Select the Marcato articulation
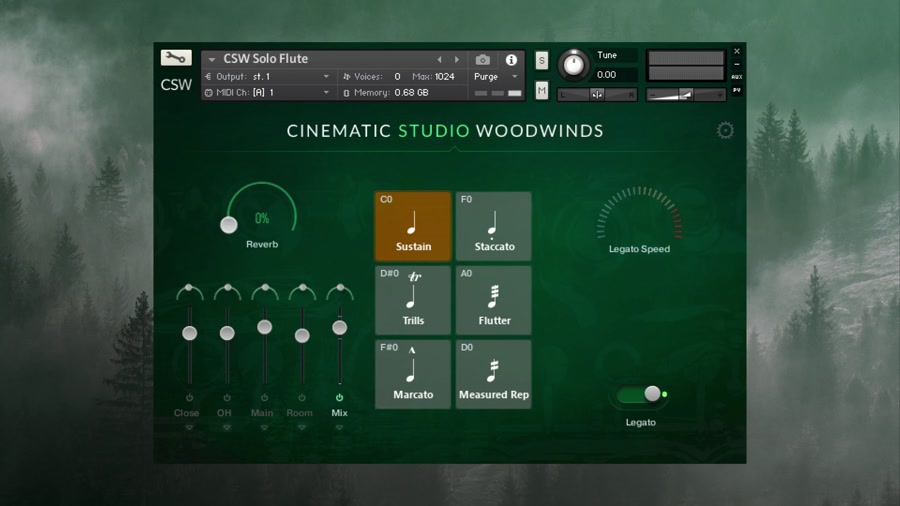 (x=413, y=374)
